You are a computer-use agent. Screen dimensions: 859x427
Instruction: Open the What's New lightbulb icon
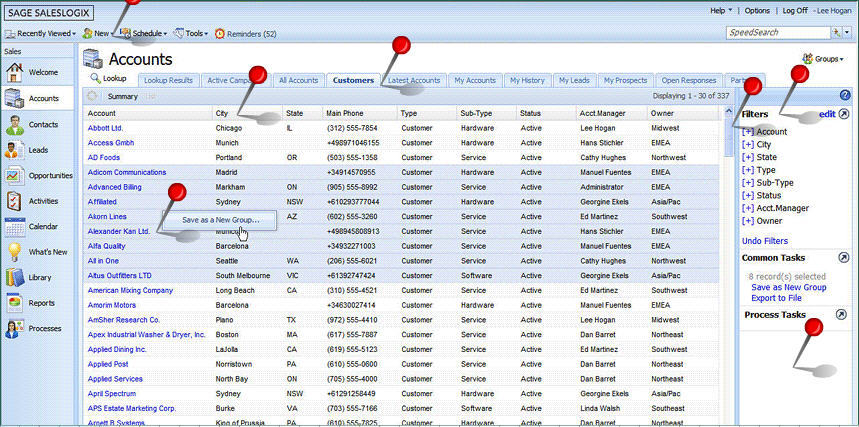[15, 252]
